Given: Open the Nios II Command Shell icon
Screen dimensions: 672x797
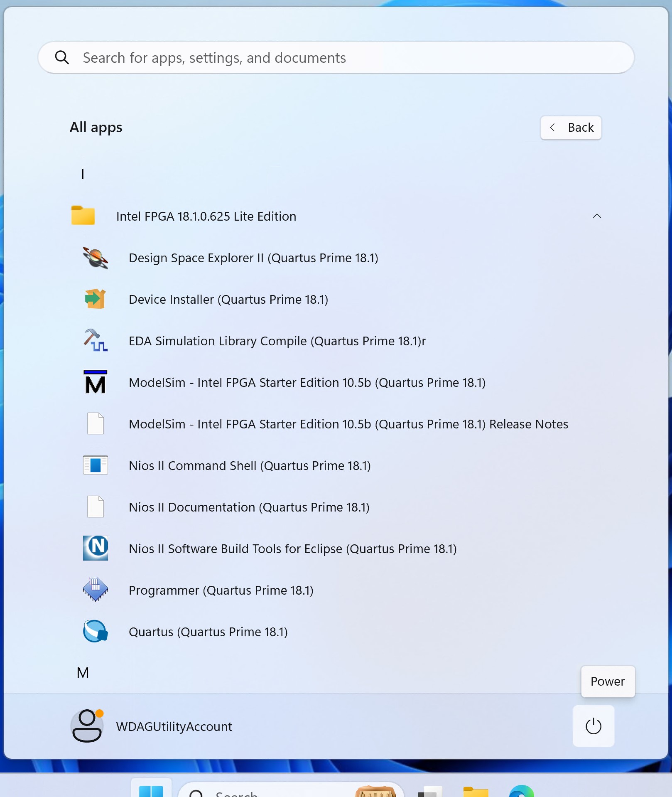Looking at the screenshot, I should pyautogui.click(x=96, y=465).
